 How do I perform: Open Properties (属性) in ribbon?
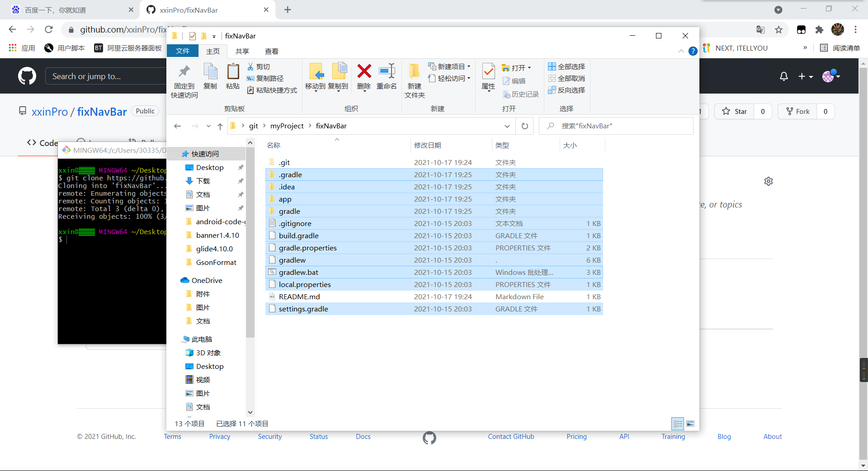tap(488, 76)
